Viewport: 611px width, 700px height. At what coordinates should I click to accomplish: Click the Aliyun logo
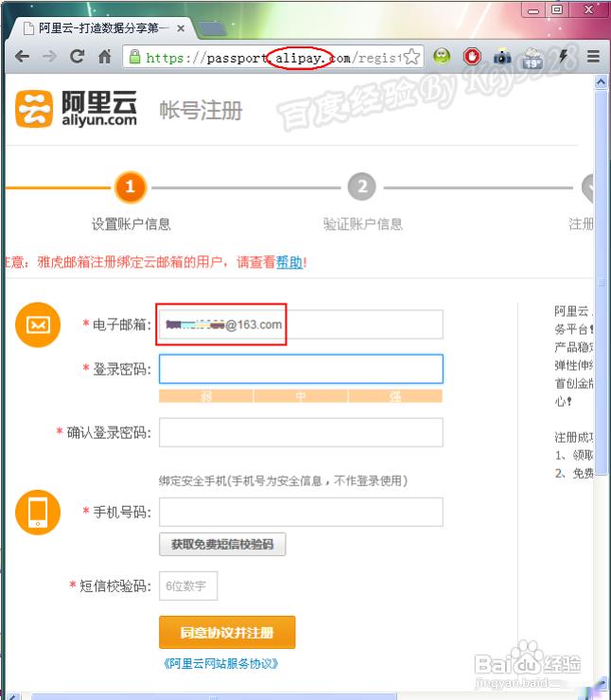76,109
